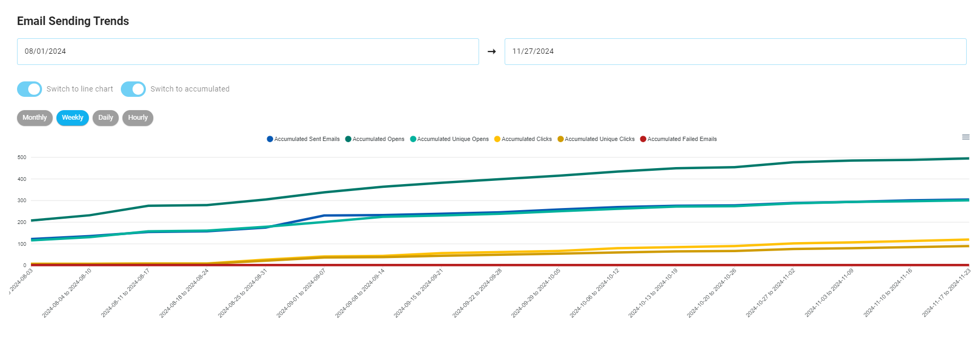Toggle Accumulated Failed Emails legend series
Screen dimensions: 980x357
678,139
